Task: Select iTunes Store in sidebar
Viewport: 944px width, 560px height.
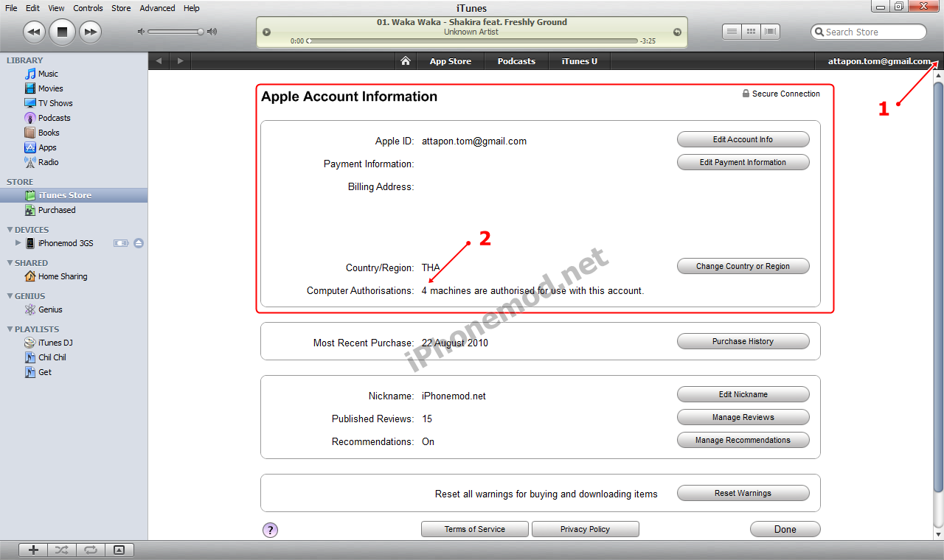Action: pos(74,195)
